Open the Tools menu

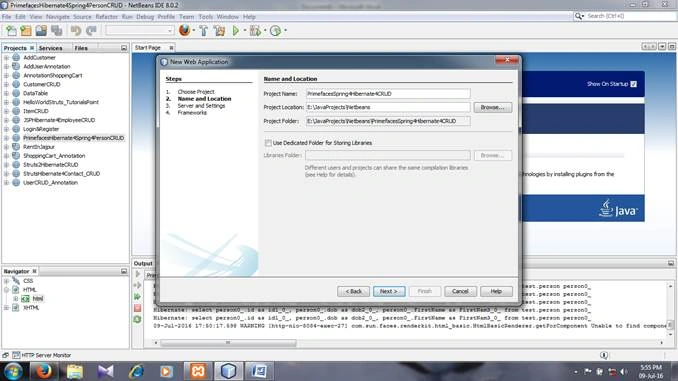(206, 17)
